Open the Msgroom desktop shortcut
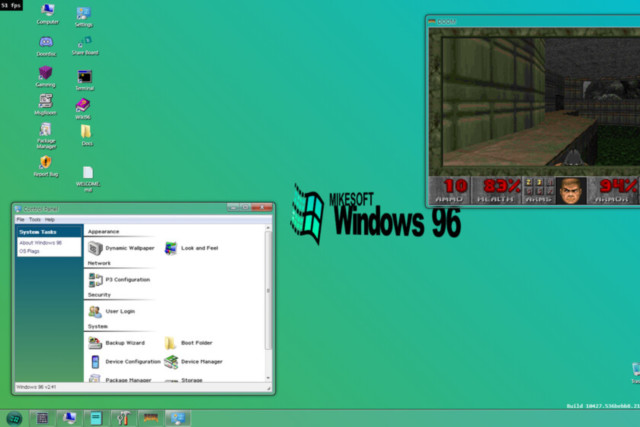640x427 pixels. [45, 104]
